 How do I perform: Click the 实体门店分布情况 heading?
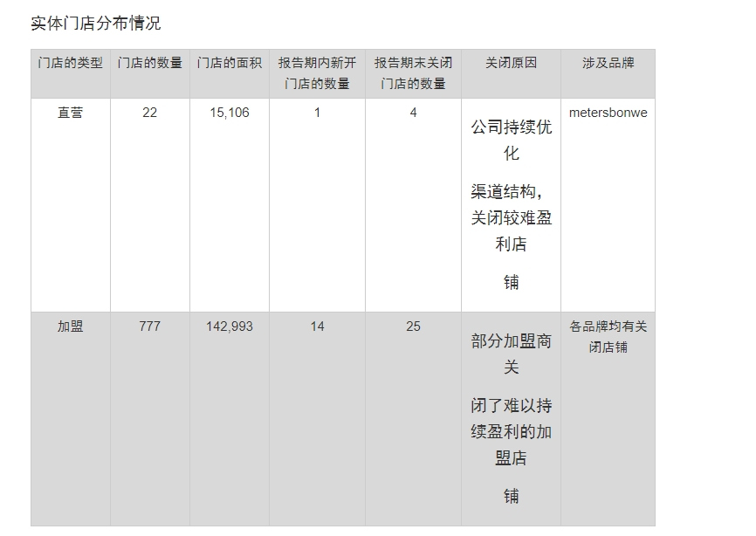coord(95,24)
